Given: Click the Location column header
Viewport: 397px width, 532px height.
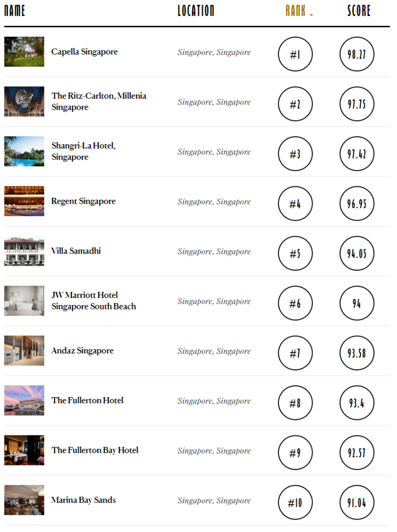Looking at the screenshot, I should coord(196,11).
